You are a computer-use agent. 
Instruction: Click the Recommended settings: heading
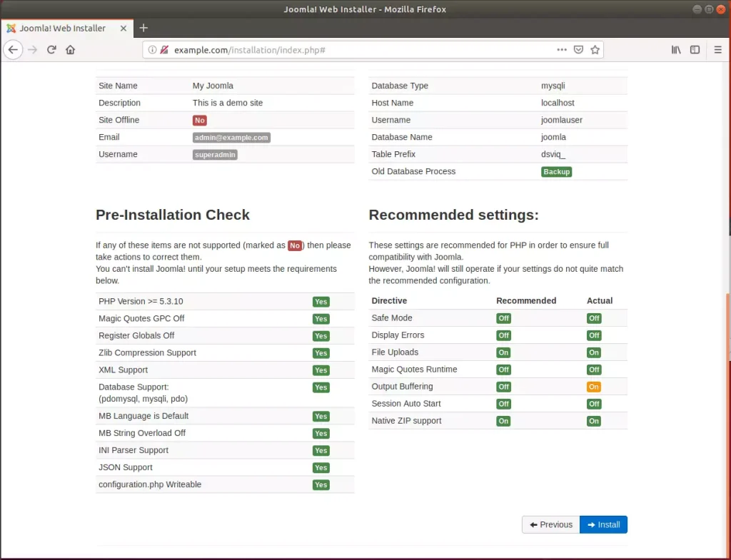453,215
